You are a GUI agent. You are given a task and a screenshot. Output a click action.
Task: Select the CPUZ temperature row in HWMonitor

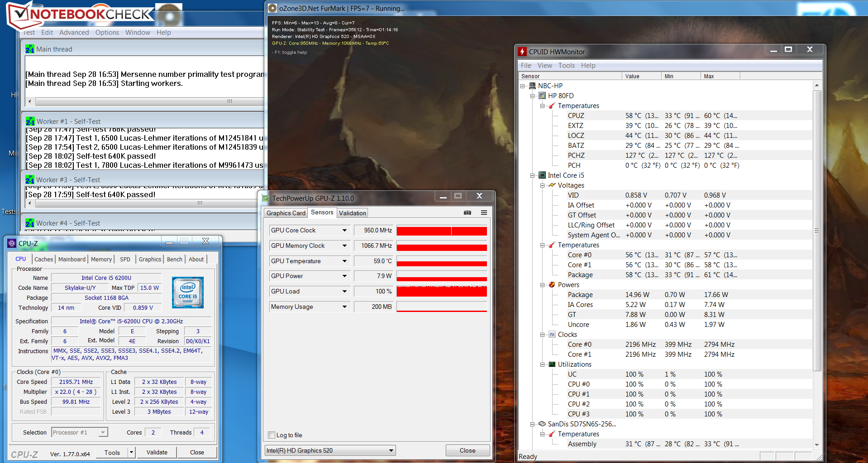click(665, 115)
